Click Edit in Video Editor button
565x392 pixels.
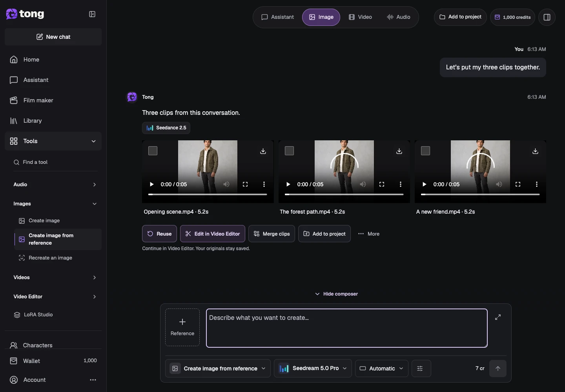213,234
